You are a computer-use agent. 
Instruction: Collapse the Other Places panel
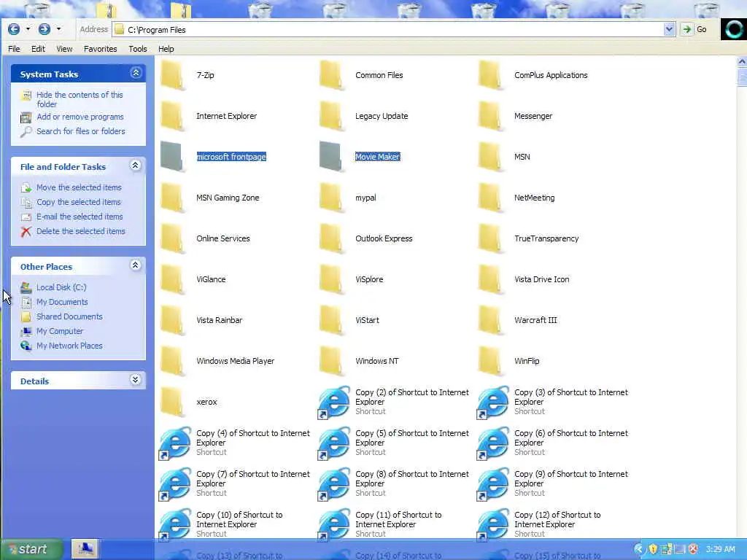point(136,265)
